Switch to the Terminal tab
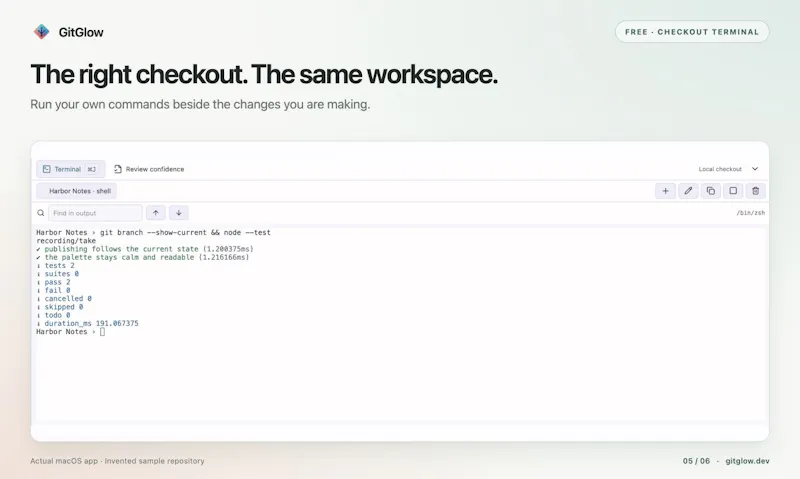 tap(70, 169)
